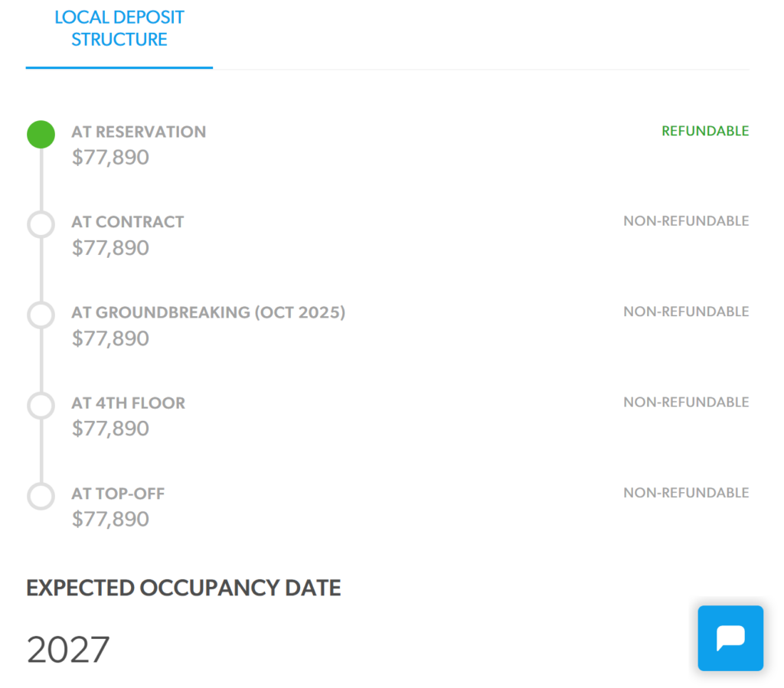Click the $77,890 amount under At Reservation
784x688 pixels.
pyautogui.click(x=110, y=158)
